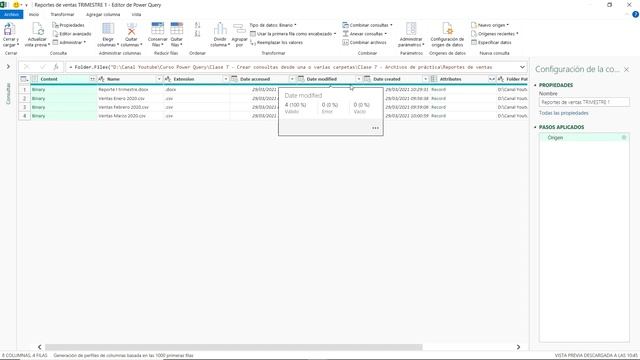This screenshot has width=640, height=360.
Task: Open the Help question mark icon
Action: (x=635, y=14)
